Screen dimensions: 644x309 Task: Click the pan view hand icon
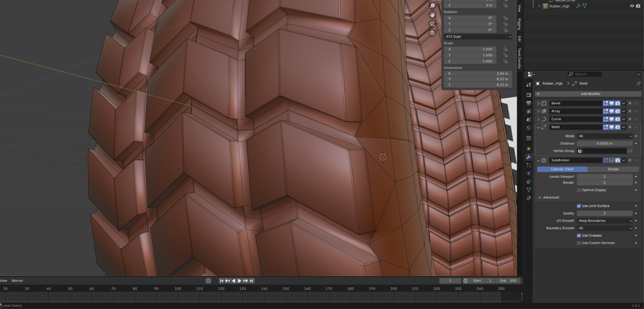click(432, 15)
